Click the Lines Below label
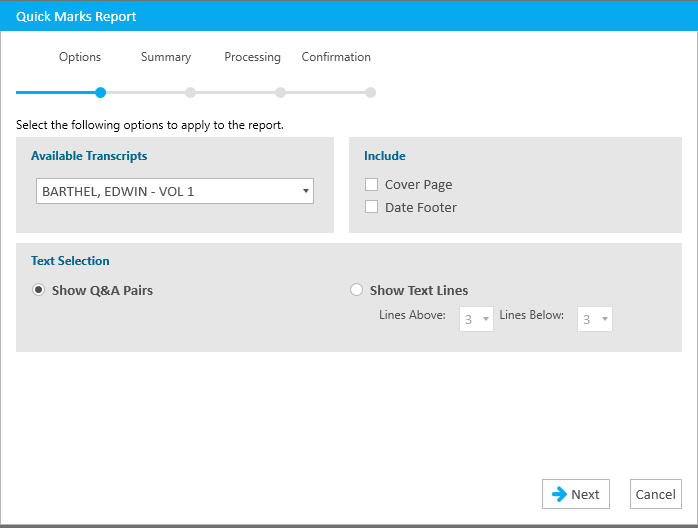Viewport: 698px width, 528px height. (x=532, y=315)
